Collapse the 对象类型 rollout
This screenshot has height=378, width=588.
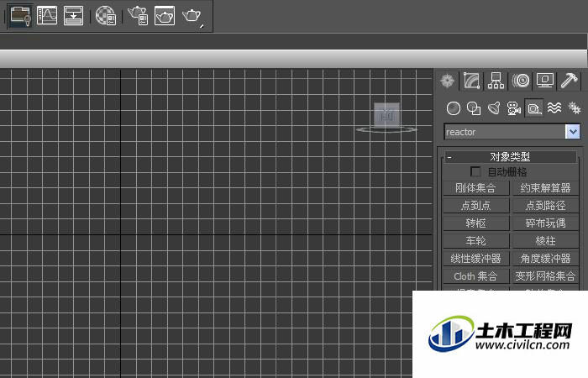pyautogui.click(x=510, y=156)
